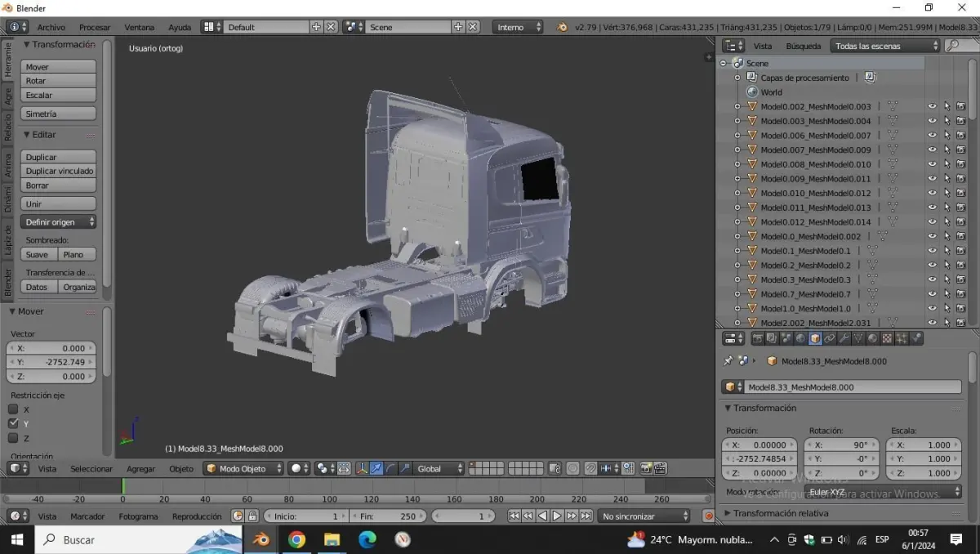Click the Fin frame value field
This screenshot has height=554, width=980.
point(388,516)
